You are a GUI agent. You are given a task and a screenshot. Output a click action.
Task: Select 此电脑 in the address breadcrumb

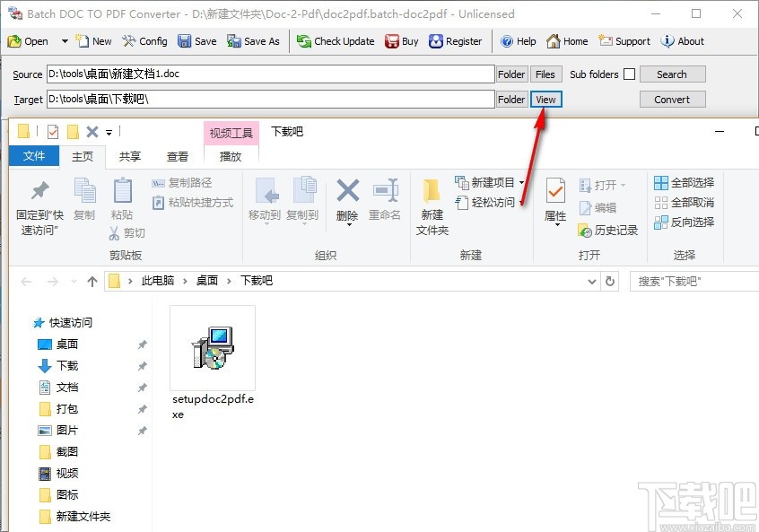(x=158, y=281)
